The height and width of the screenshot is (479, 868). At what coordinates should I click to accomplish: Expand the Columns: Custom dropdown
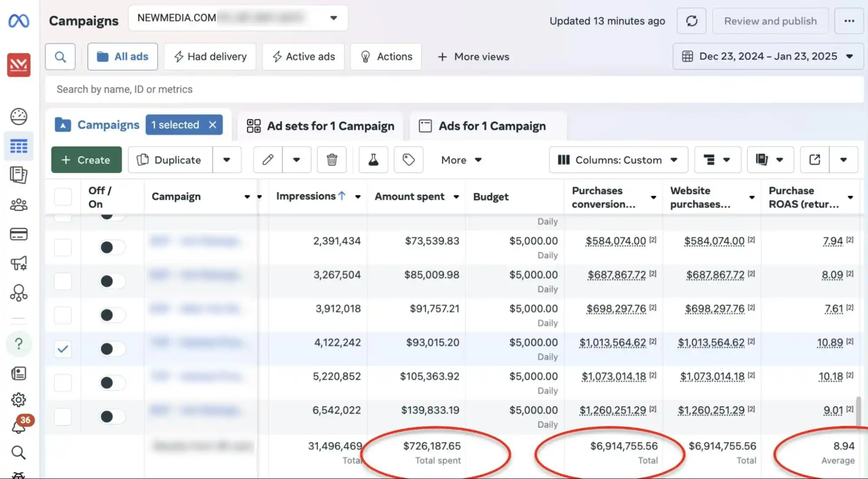618,160
